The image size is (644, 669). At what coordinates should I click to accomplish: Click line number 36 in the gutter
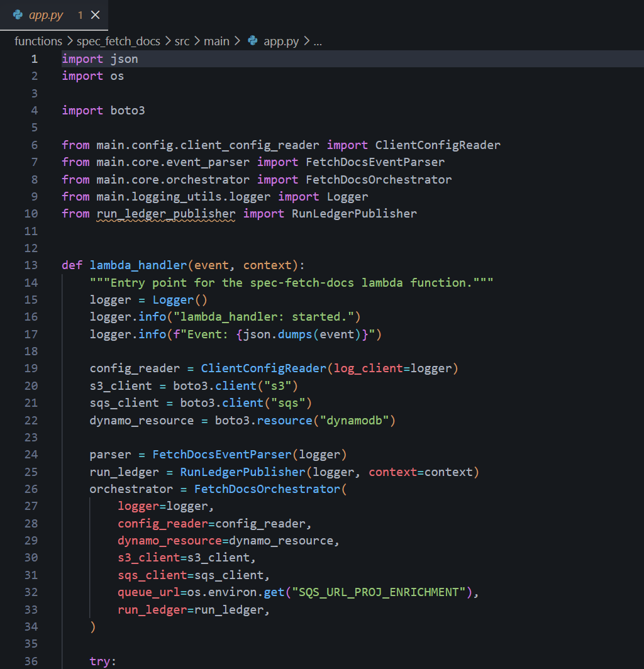point(31,661)
